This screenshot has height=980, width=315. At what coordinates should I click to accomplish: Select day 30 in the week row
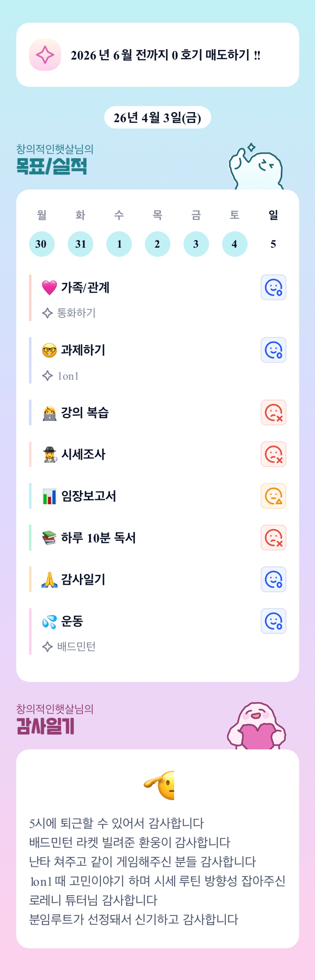pos(42,244)
